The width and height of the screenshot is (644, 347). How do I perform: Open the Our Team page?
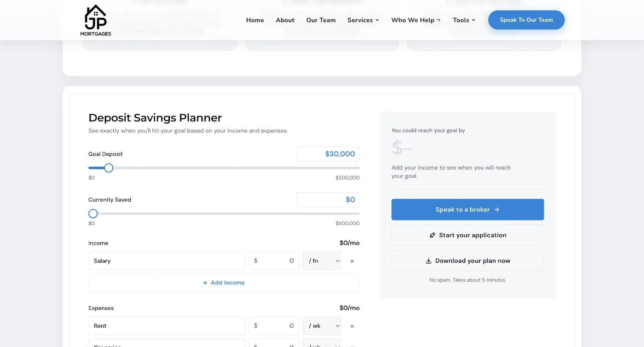click(321, 20)
